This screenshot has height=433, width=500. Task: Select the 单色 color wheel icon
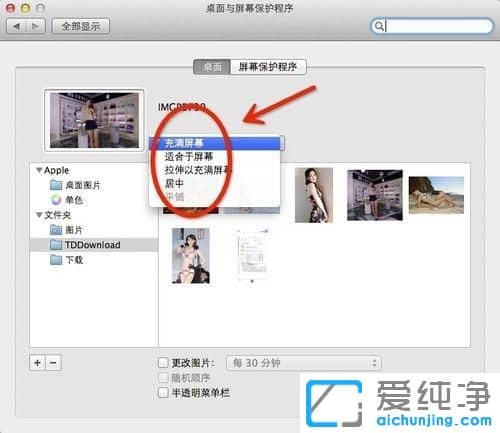(56, 200)
